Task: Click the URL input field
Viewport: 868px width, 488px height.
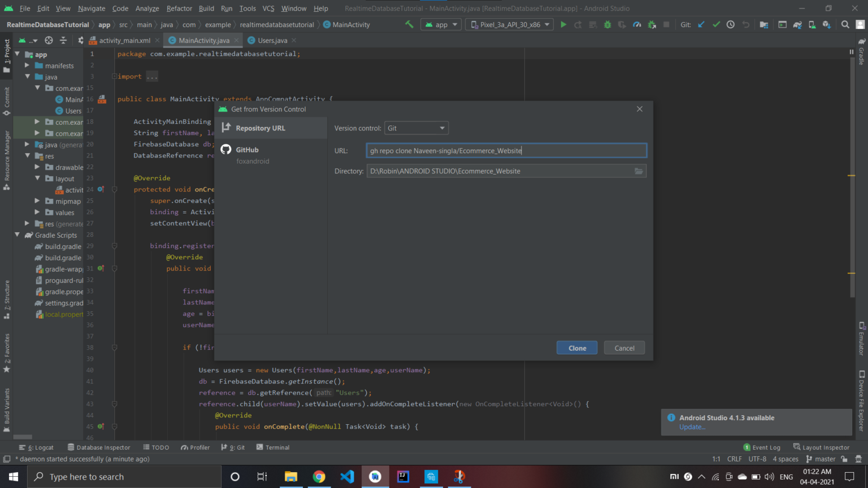Action: (x=506, y=151)
